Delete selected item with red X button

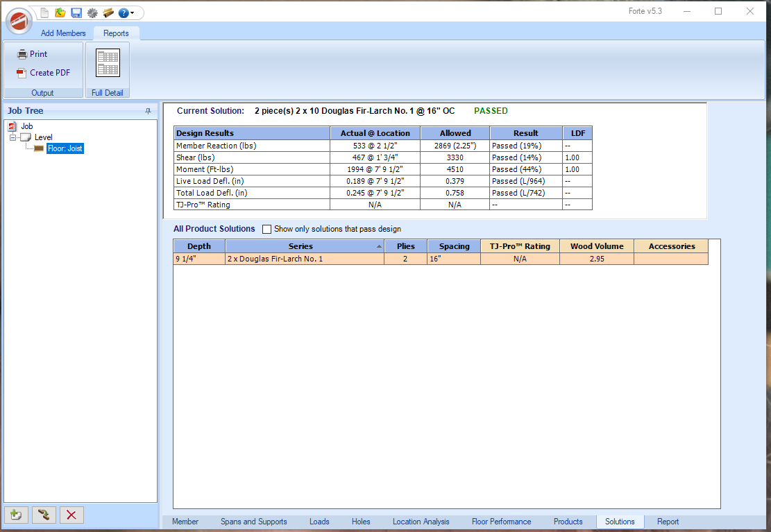tap(71, 515)
